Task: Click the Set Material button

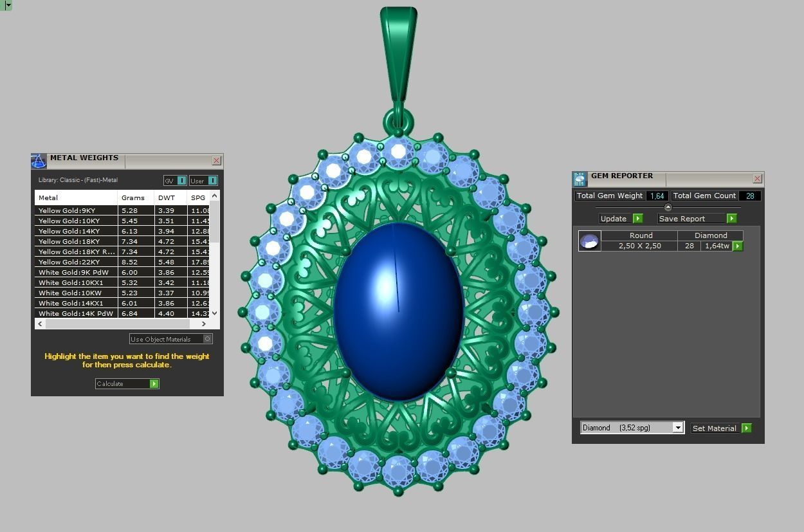Action: (x=721, y=428)
